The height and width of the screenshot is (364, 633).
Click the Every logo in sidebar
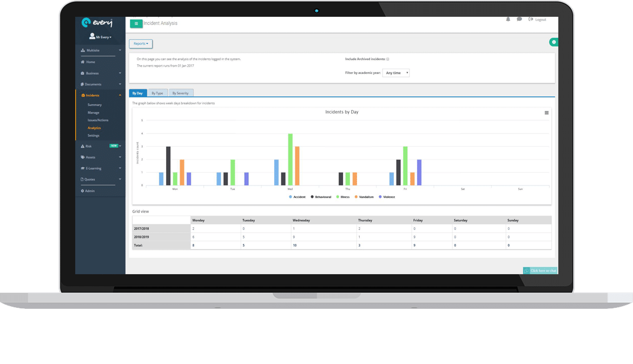[96, 23]
